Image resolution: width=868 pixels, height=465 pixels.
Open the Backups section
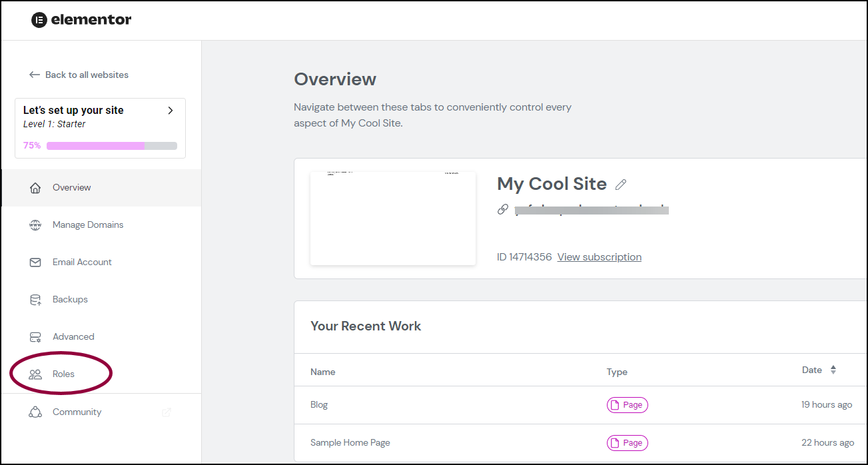[101, 300]
